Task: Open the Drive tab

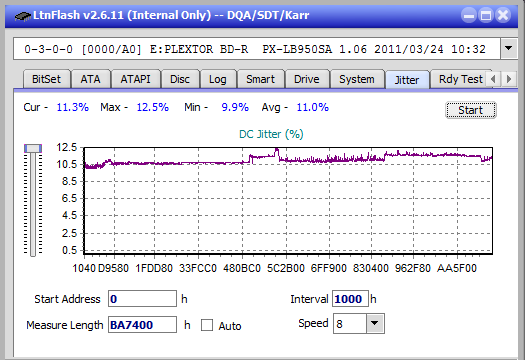Action: [307, 79]
